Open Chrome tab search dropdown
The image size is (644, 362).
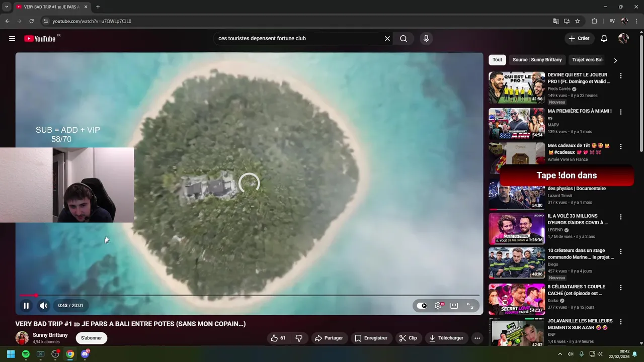point(7,7)
